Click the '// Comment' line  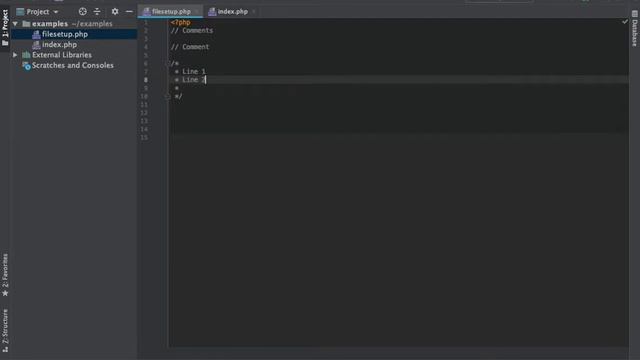pyautogui.click(x=190, y=47)
